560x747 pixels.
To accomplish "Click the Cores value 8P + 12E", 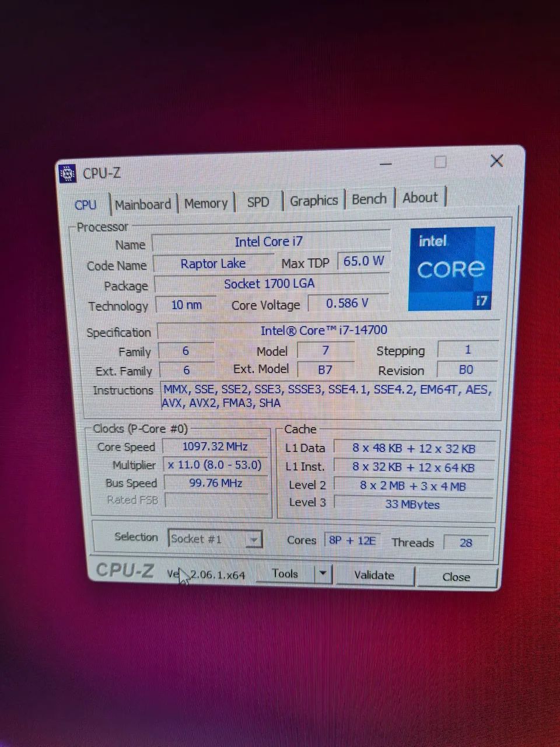I will point(352,540).
